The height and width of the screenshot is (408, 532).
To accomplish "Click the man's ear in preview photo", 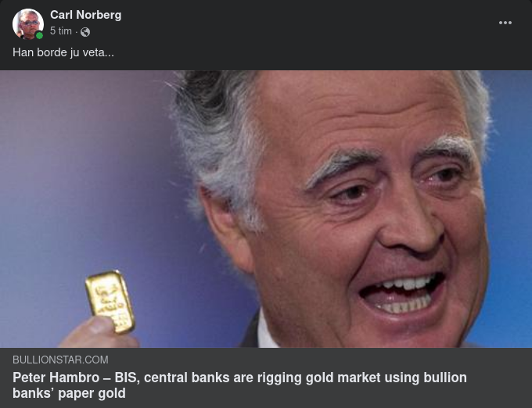I will click(225, 229).
